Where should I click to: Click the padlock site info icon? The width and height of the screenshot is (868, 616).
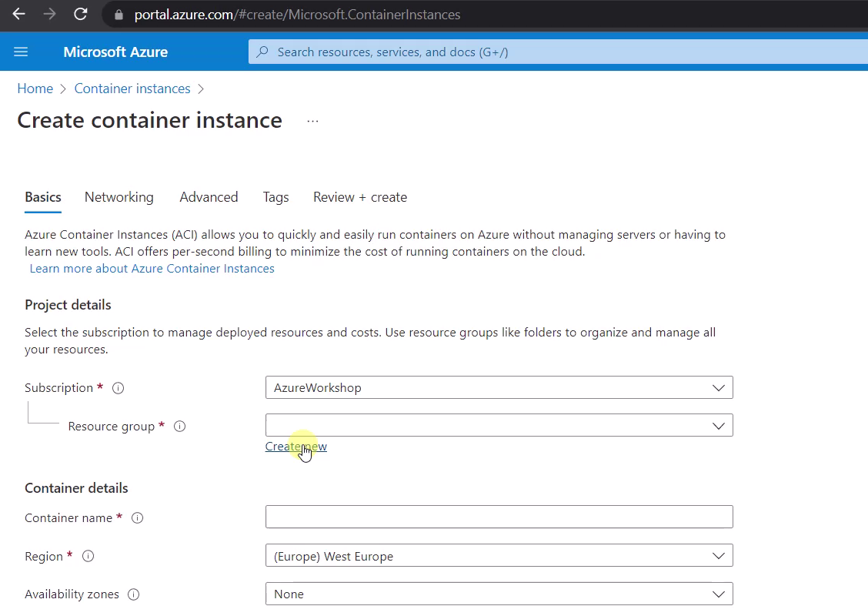(119, 15)
